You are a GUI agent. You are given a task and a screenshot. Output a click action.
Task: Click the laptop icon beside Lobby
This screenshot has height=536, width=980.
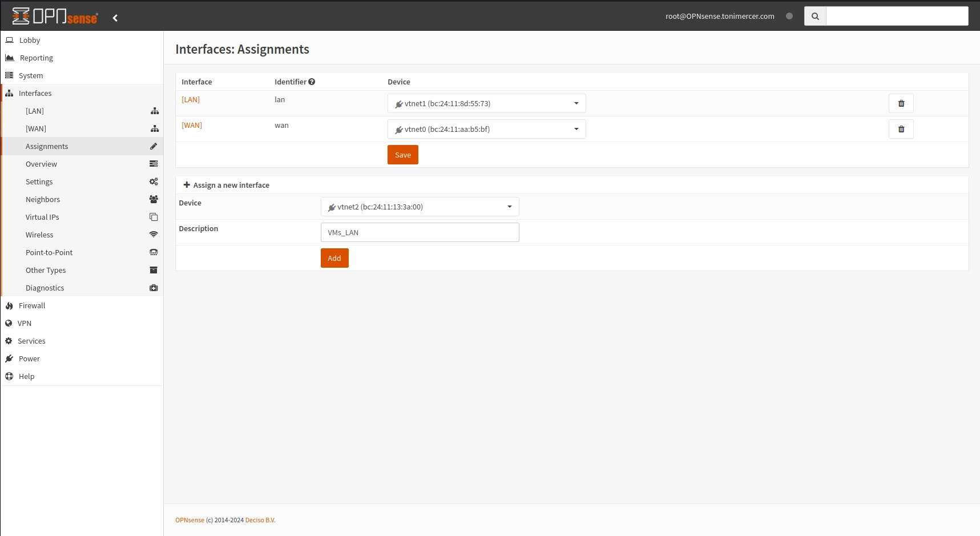point(9,40)
